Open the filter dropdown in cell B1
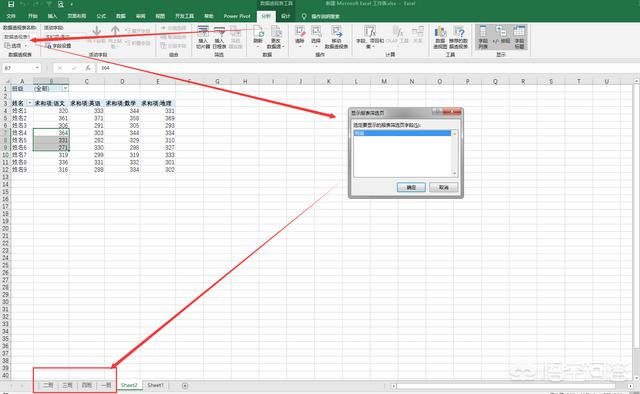Viewport: 640px width, 394px height. pyautogui.click(x=65, y=89)
